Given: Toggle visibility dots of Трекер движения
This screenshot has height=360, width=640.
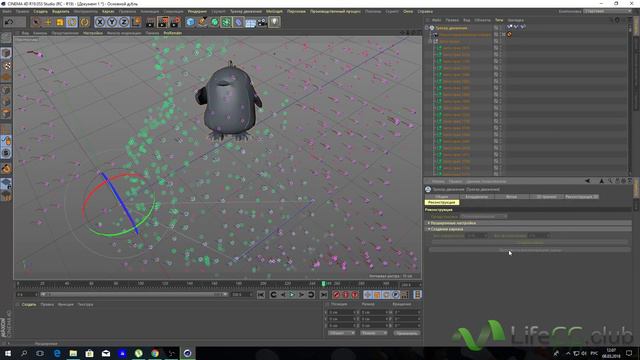Looking at the screenshot, I should tap(501, 28).
